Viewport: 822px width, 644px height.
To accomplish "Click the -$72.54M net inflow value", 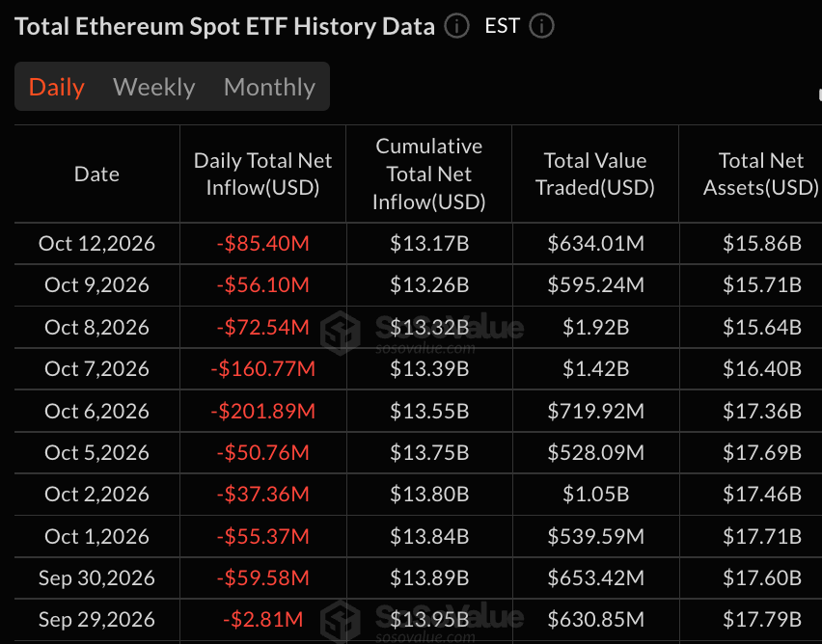I will tap(262, 327).
